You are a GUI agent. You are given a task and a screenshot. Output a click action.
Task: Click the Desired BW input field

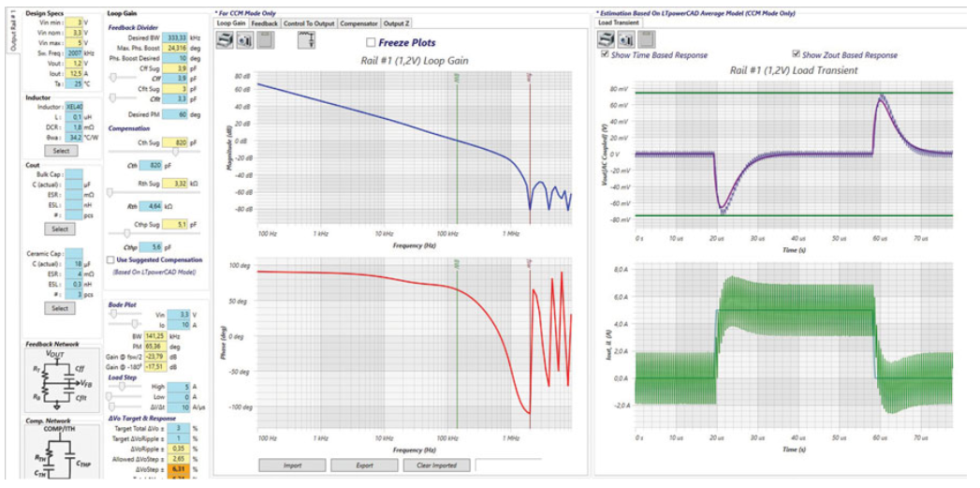pos(175,36)
